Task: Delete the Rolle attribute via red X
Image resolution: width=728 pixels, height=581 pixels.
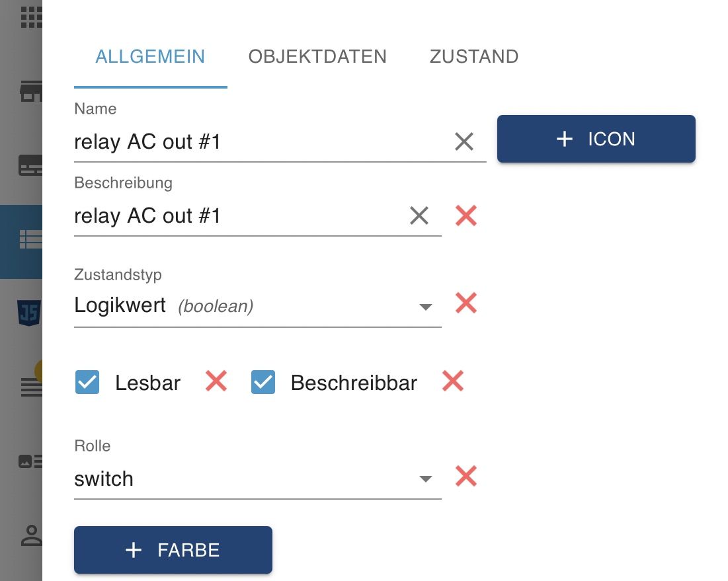Action: point(466,477)
